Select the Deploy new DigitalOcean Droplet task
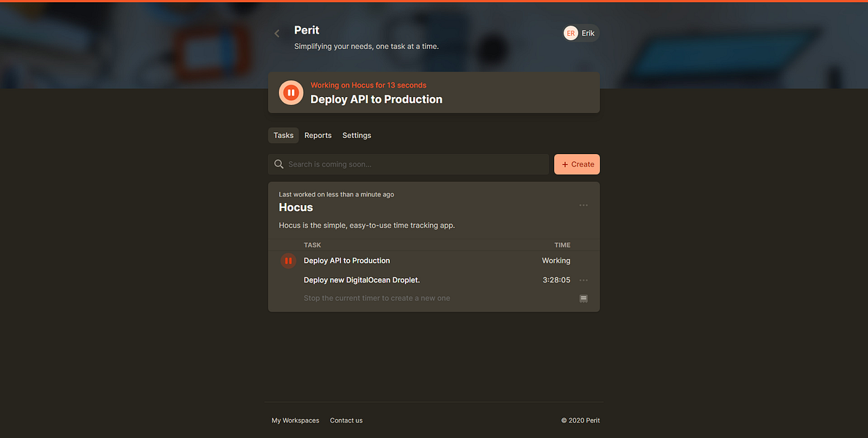The height and width of the screenshot is (438, 868). pyautogui.click(x=361, y=280)
